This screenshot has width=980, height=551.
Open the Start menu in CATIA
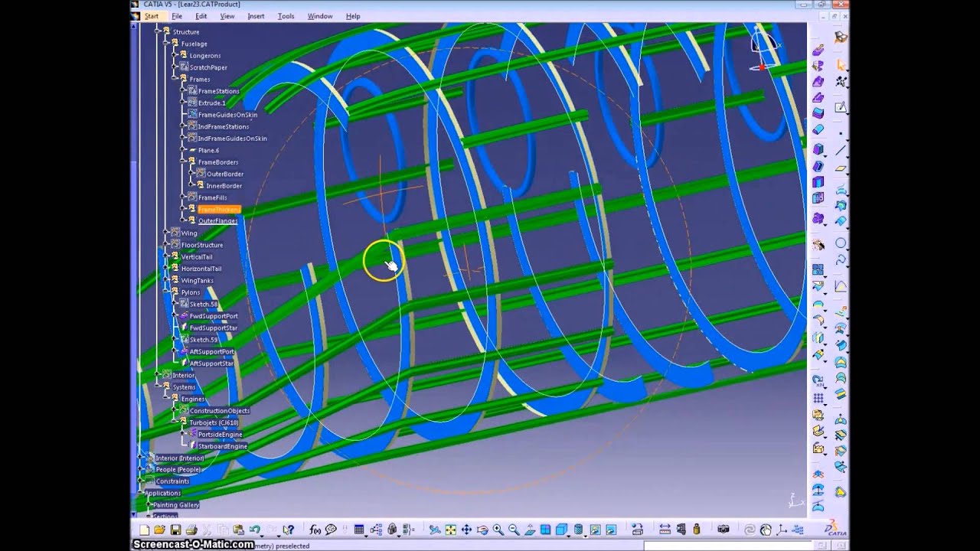(x=152, y=16)
